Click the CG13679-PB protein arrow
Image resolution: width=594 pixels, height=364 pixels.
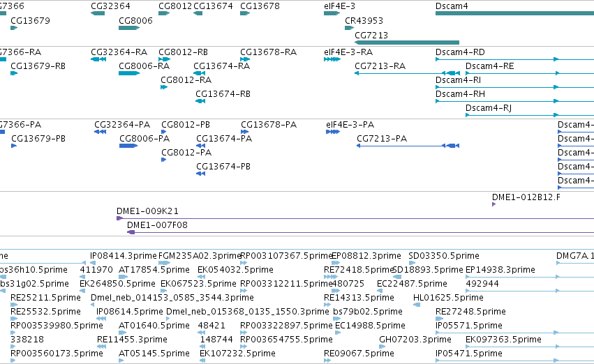(x=14, y=146)
